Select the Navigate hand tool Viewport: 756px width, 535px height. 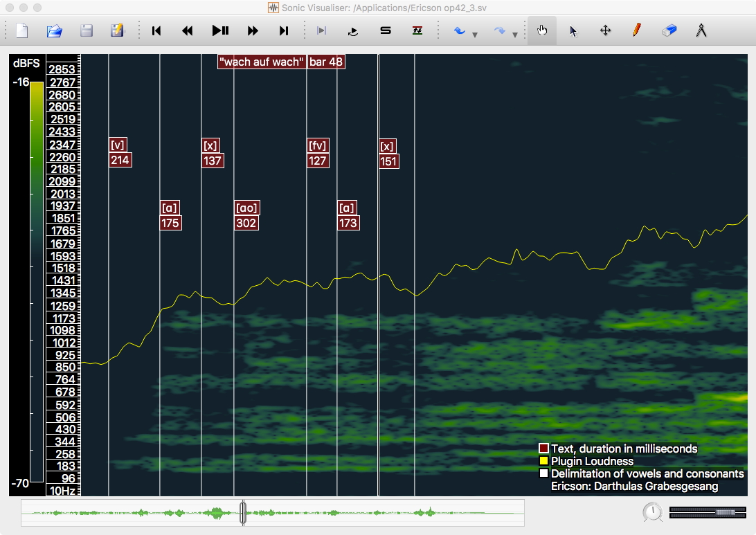542,31
